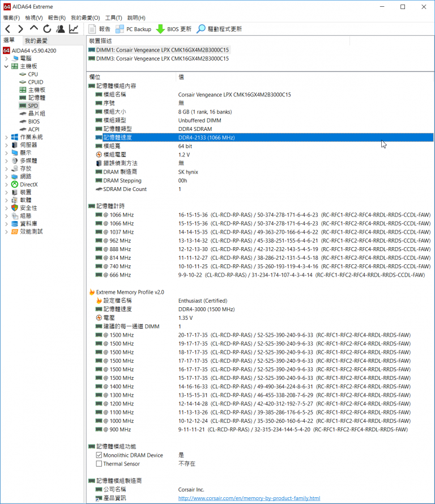Select the BIOS tree item
This screenshot has width=435, height=504.
[x=34, y=121]
